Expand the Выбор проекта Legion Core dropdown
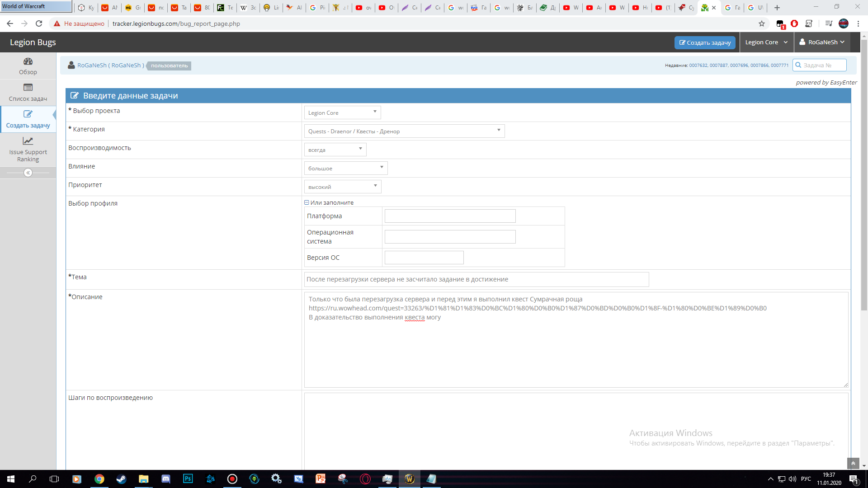This screenshot has height=488, width=868. [x=342, y=113]
